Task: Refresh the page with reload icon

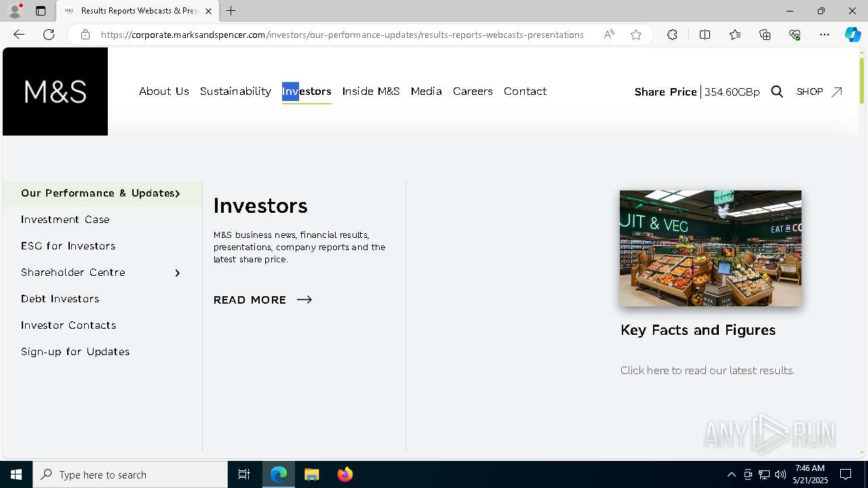Action: tap(49, 35)
